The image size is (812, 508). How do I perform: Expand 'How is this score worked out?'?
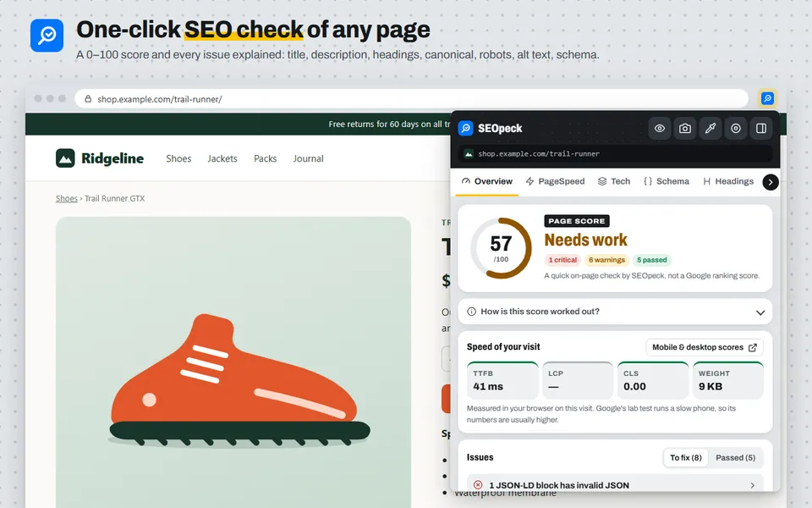[x=615, y=312]
